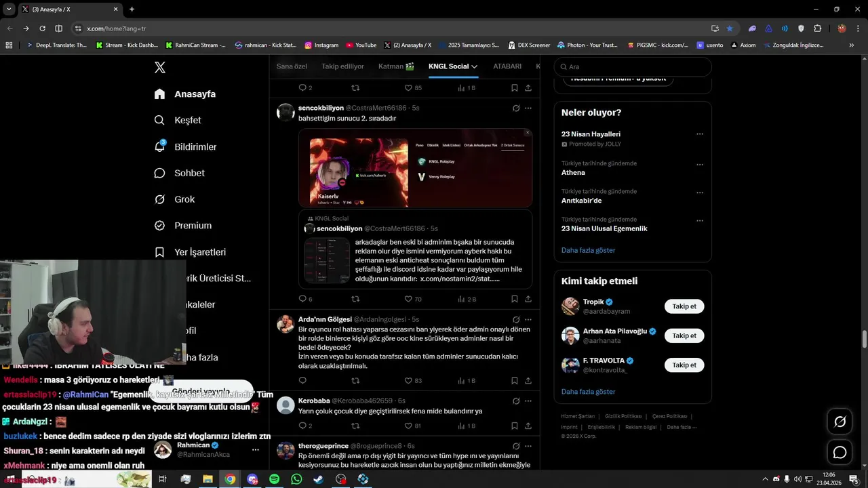Open the floating Grok button at bottom right
Viewport: 868px width, 488px height.
[840, 422]
